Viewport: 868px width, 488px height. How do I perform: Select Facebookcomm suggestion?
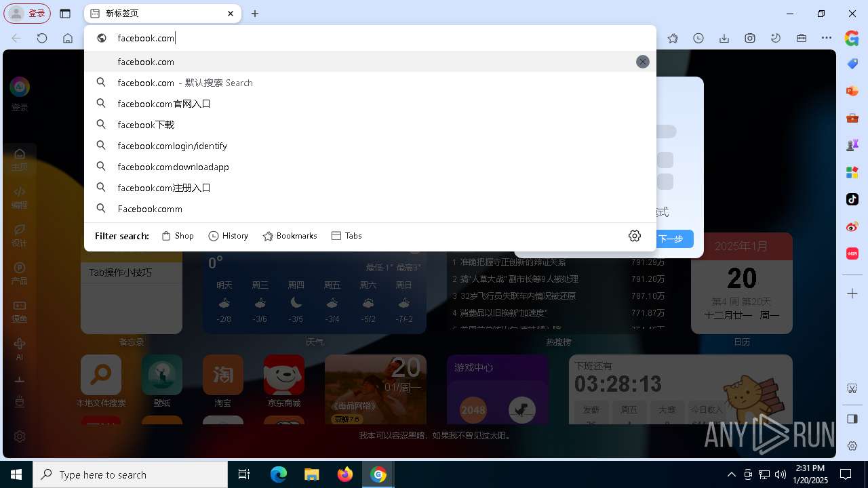coord(370,209)
